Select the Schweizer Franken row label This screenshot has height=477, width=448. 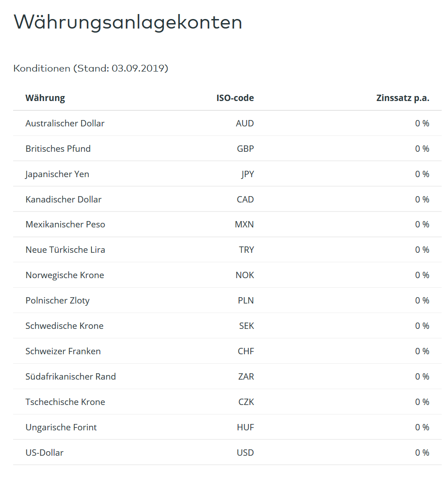tap(63, 351)
